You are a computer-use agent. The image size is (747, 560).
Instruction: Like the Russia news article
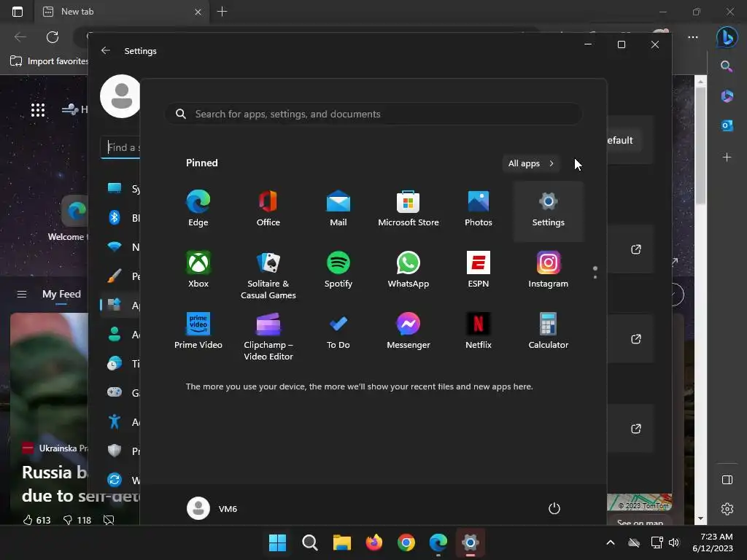coord(36,520)
